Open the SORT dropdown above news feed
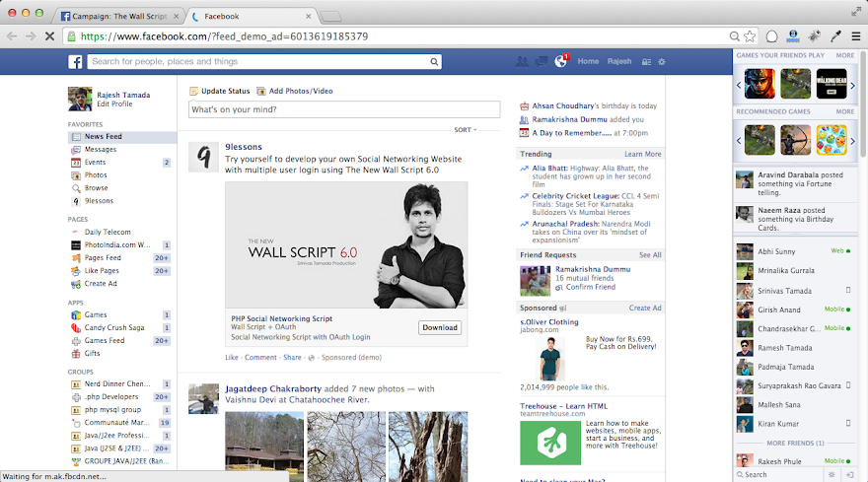The height and width of the screenshot is (482, 868). click(465, 130)
